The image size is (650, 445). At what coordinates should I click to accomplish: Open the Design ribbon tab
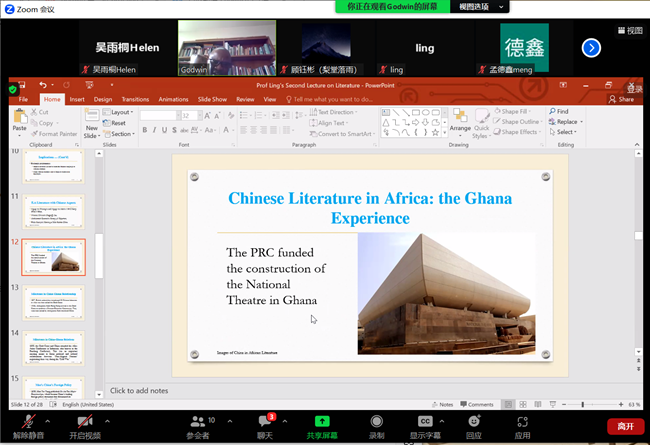coord(103,99)
